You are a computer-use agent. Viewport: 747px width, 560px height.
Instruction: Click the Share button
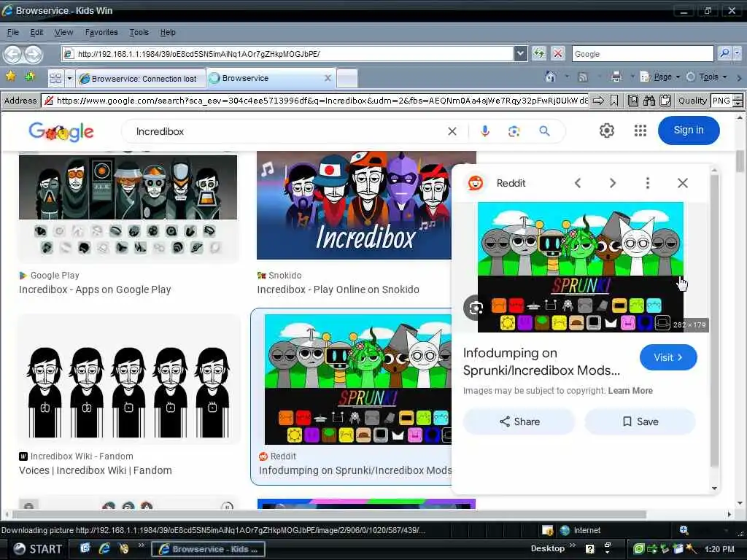[519, 421]
